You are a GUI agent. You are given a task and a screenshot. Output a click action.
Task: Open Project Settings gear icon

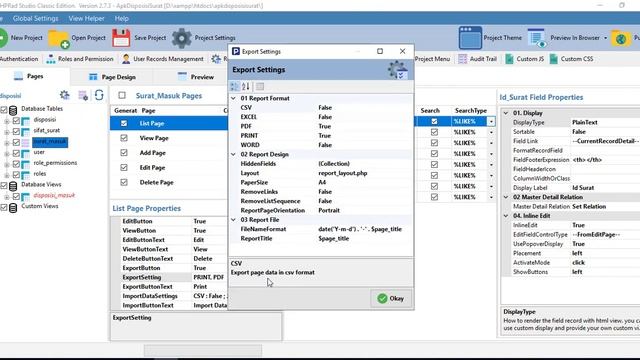pos(182,38)
